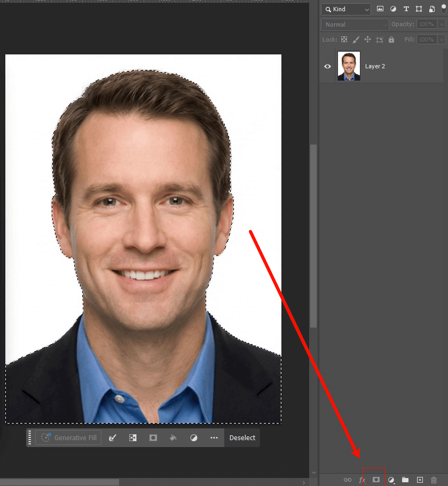The width and height of the screenshot is (448, 486).
Task: Add a layer mask to Layer 2
Action: tap(376, 480)
